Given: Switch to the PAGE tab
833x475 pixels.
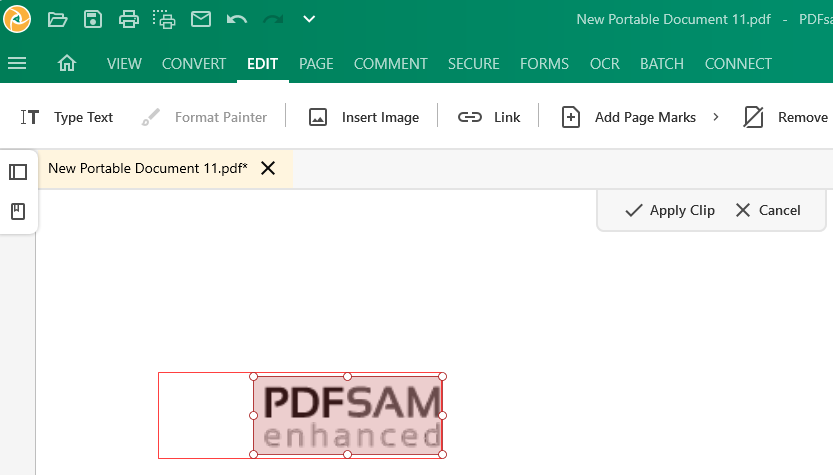Looking at the screenshot, I should coord(316,64).
